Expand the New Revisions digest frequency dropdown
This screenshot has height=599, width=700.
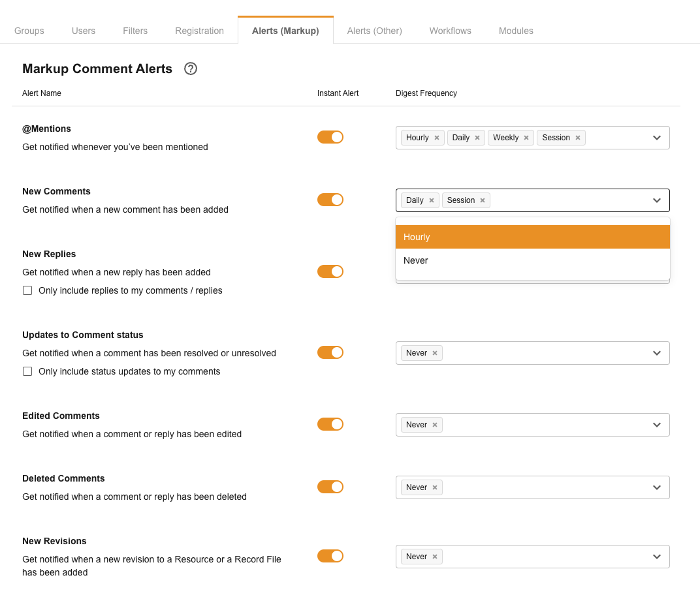[657, 557]
